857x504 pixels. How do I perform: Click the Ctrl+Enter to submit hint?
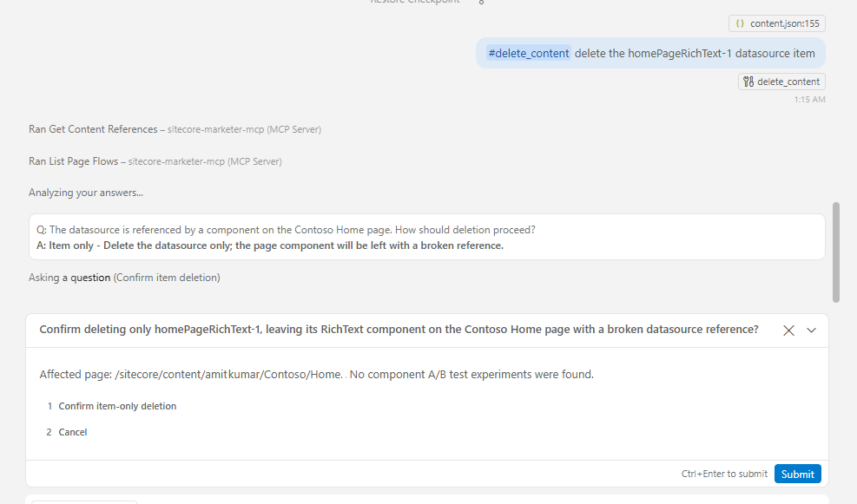pos(724,474)
